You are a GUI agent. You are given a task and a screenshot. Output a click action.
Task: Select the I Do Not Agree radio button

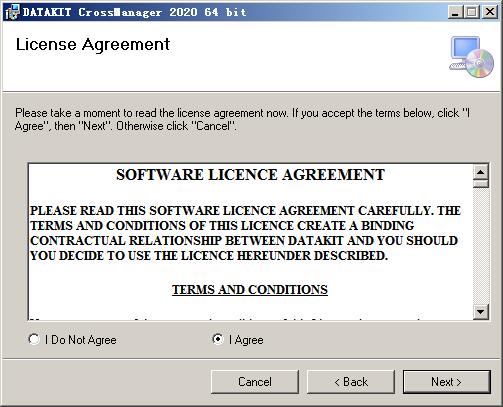(x=34, y=339)
